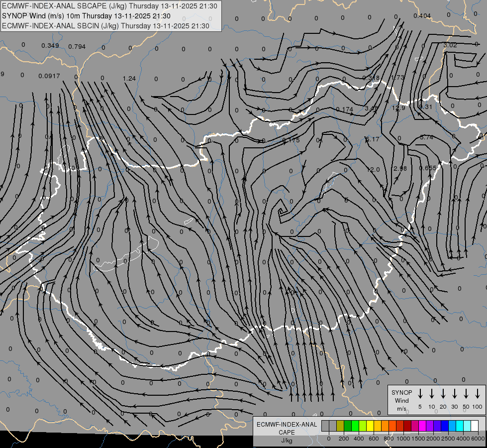The image size is (487, 448).
Task: Click the 3.02 value on the map
Action: click(x=450, y=45)
